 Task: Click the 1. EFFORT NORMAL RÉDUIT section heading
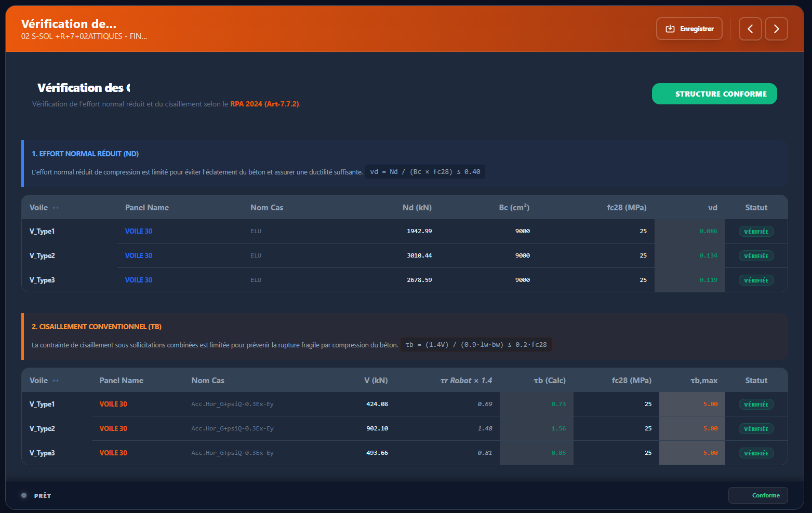pos(85,154)
